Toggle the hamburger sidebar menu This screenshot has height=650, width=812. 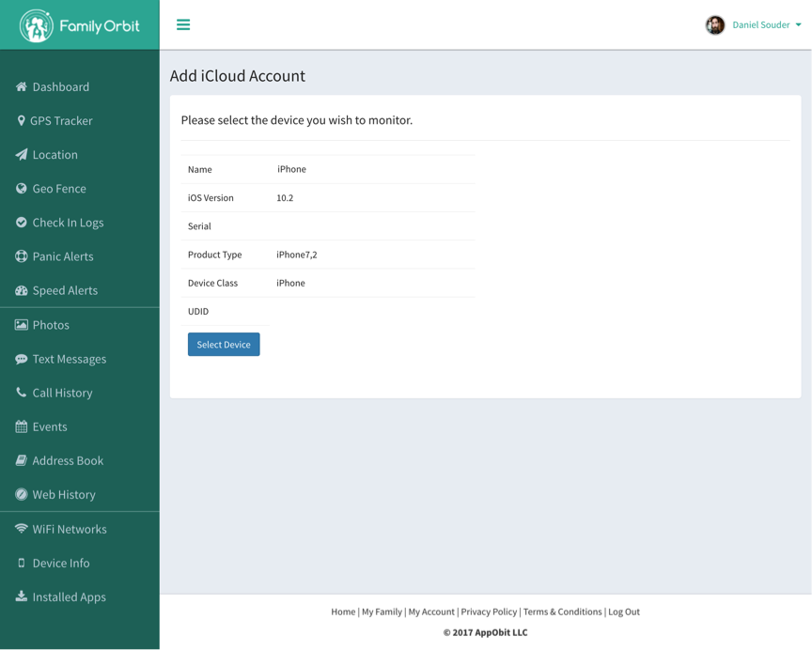click(x=183, y=24)
